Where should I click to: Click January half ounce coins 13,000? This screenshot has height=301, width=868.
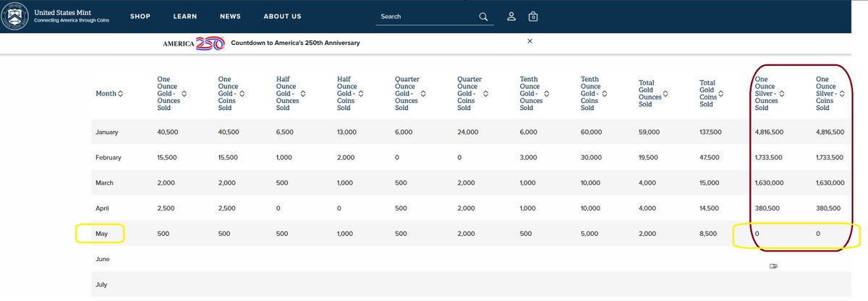(x=347, y=132)
